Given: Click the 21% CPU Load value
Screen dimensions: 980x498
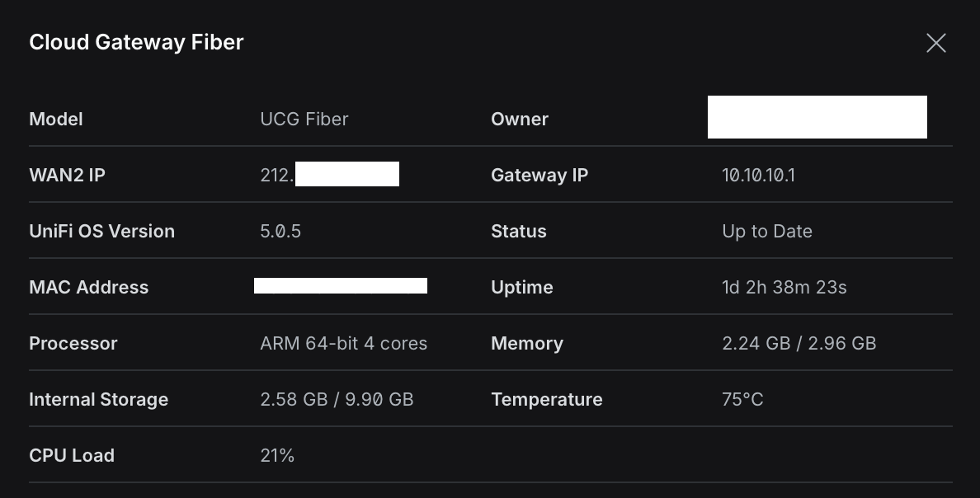Looking at the screenshot, I should click(277, 455).
